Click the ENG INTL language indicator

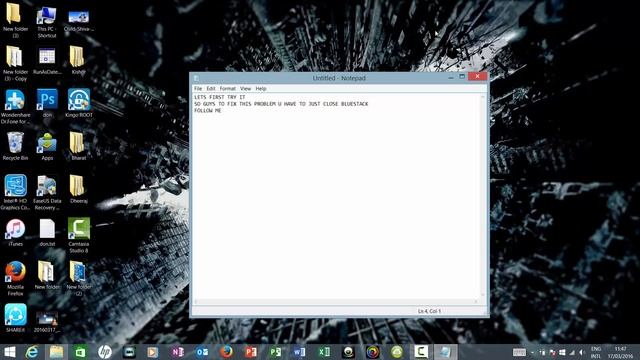point(596,352)
